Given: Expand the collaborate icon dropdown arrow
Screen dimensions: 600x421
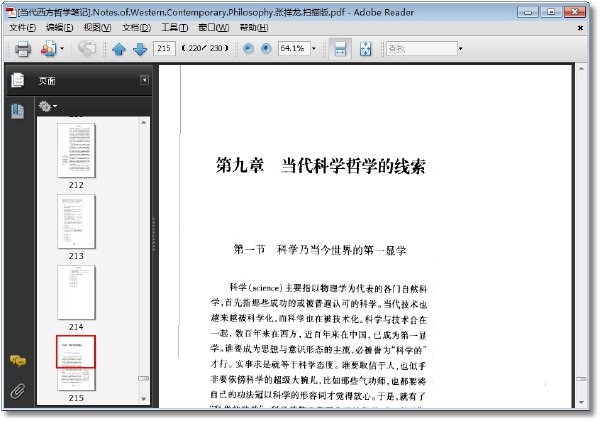Looking at the screenshot, I should (x=62, y=49).
